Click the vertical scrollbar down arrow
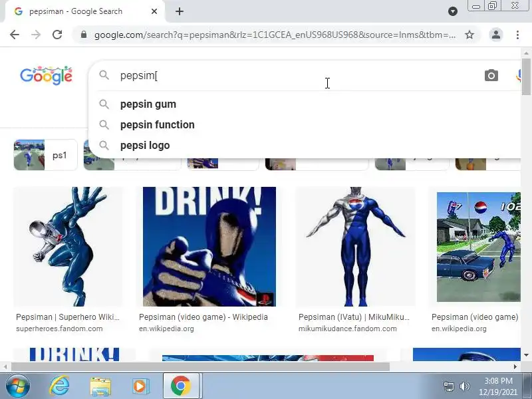The width and height of the screenshot is (532, 399). coord(526,355)
